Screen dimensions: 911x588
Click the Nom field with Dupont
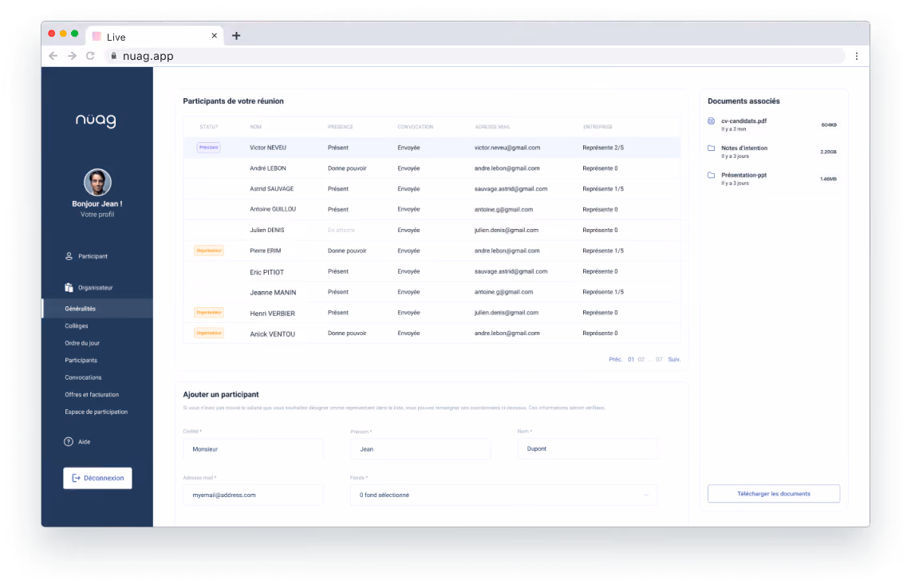click(x=588, y=449)
